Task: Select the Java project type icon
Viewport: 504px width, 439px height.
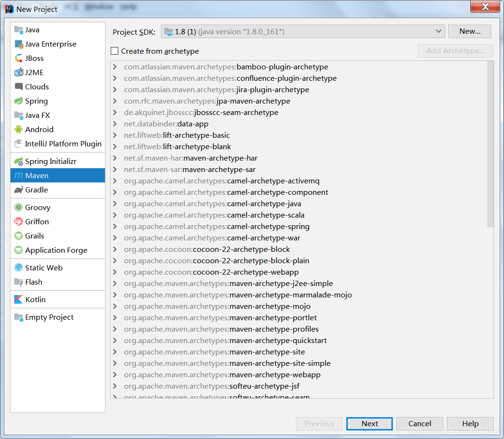Action: pyautogui.click(x=19, y=30)
